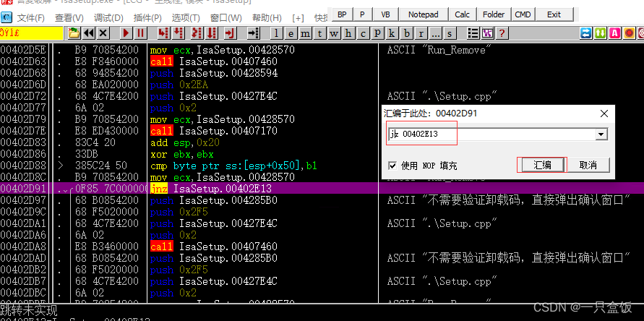Click the BP shortcut button
This screenshot has height=321, width=644.
click(x=342, y=14)
